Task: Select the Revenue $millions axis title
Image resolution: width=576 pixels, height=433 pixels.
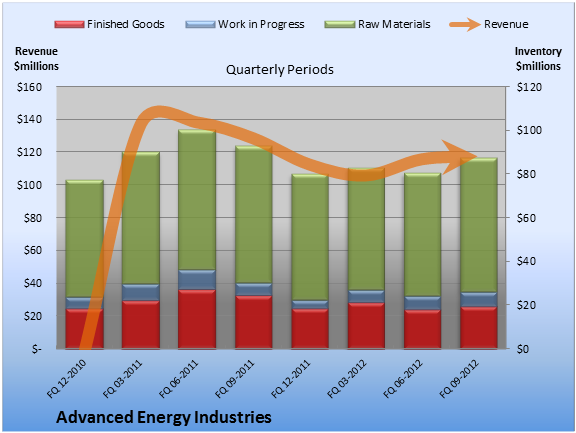Action: coord(36,59)
